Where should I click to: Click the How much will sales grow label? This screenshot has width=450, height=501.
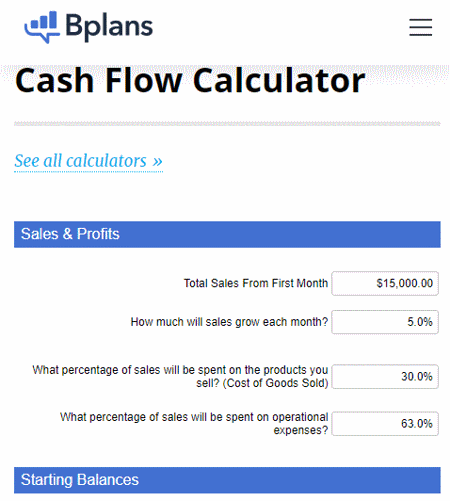229,322
